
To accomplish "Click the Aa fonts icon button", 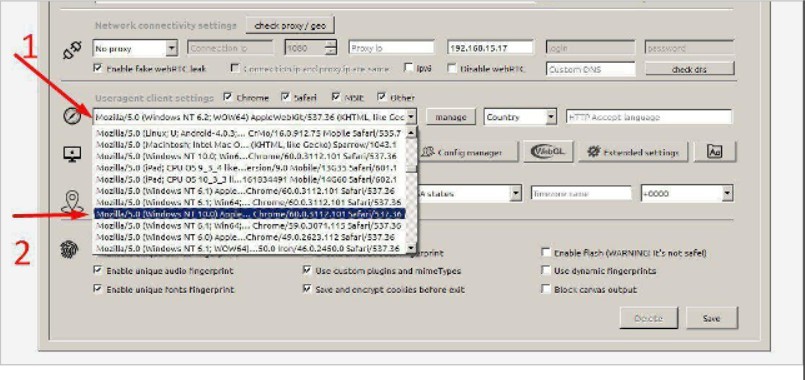I will (715, 152).
